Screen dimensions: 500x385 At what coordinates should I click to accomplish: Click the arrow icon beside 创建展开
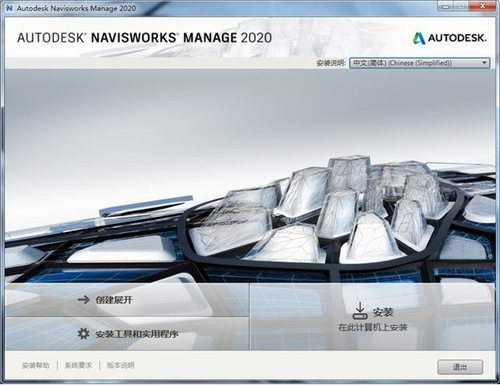[x=84, y=300]
